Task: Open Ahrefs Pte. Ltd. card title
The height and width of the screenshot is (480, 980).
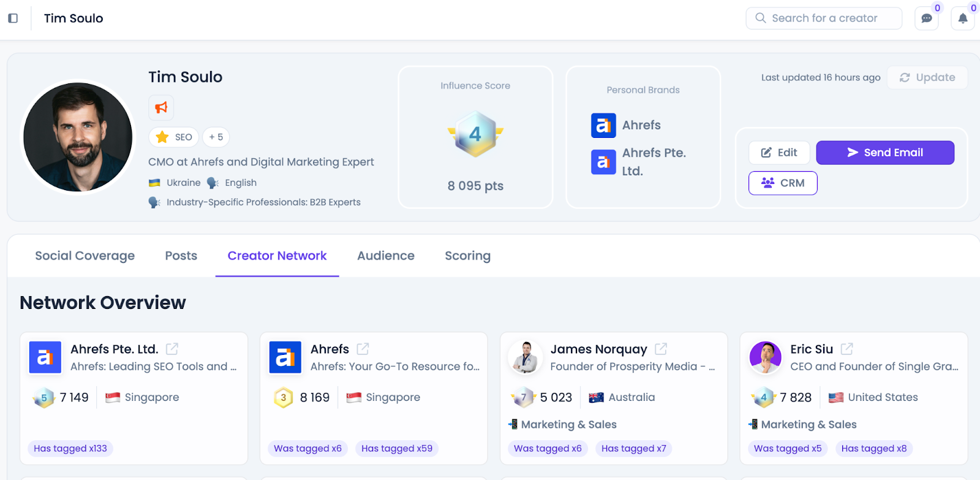Action: click(x=115, y=349)
